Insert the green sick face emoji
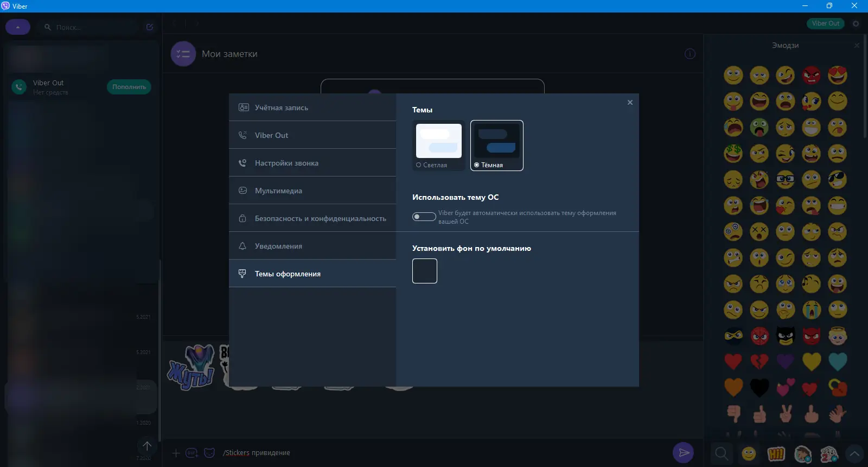 click(759, 127)
